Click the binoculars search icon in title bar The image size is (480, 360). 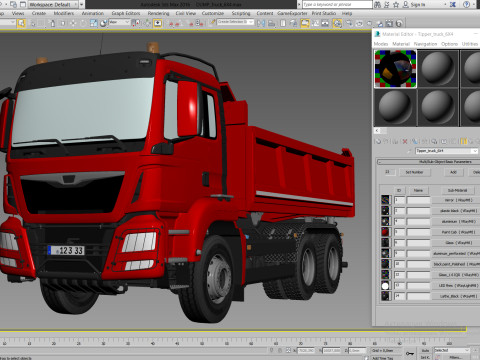[x=377, y=4]
